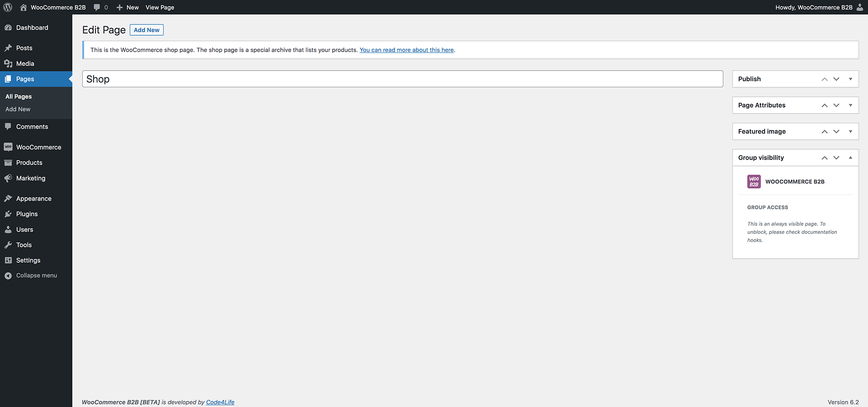
Task: Click the Posts pushpin icon
Action: (8, 48)
